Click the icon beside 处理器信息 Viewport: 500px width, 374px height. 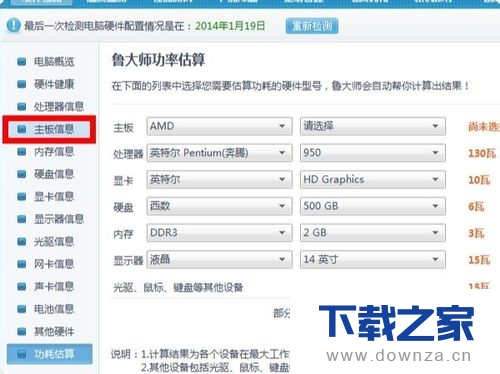22,107
